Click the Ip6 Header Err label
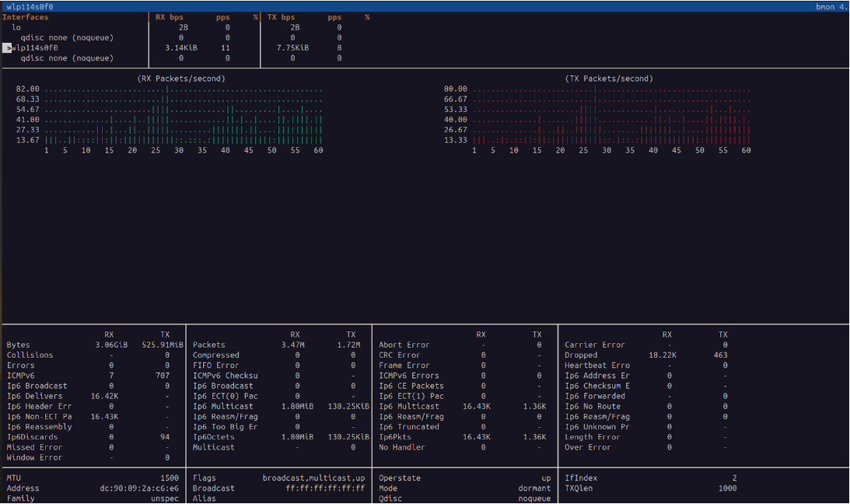 (39, 407)
